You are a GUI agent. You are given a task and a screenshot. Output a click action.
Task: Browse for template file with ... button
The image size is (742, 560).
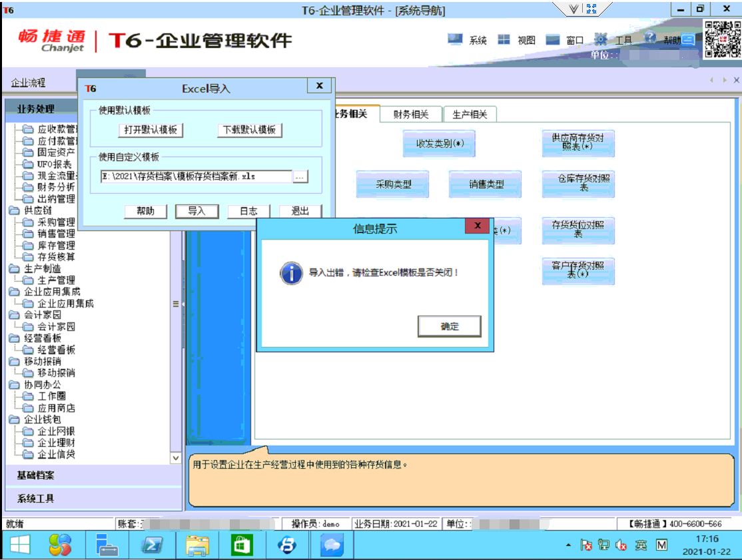300,177
